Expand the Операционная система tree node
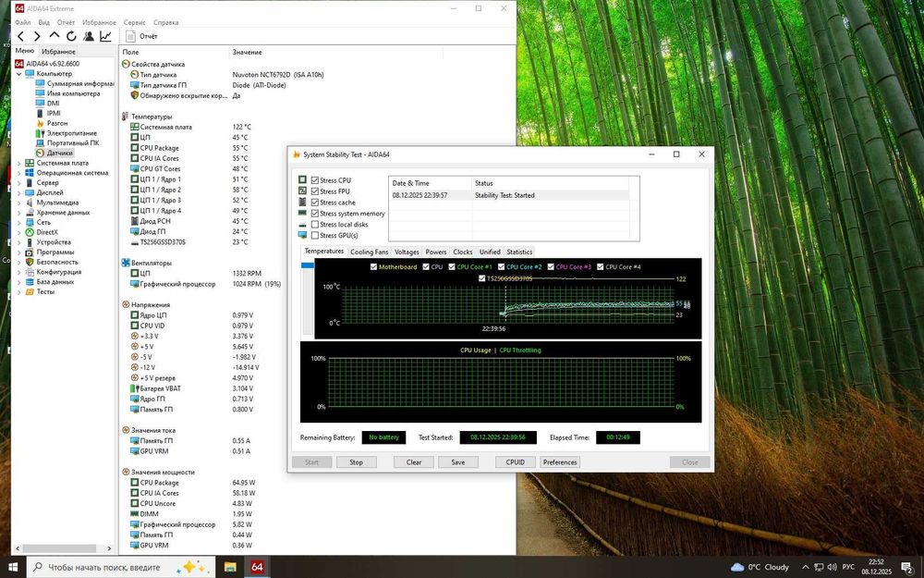This screenshot has height=578, width=924. [18, 173]
